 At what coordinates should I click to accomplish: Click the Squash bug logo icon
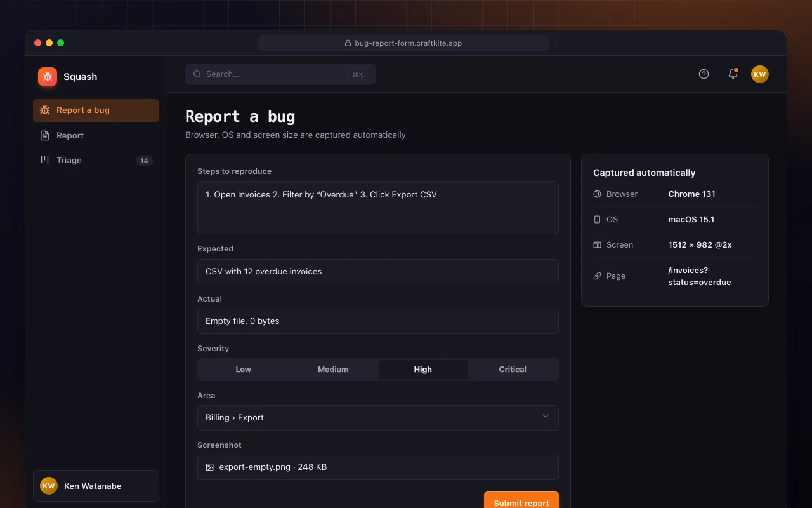[x=48, y=77]
